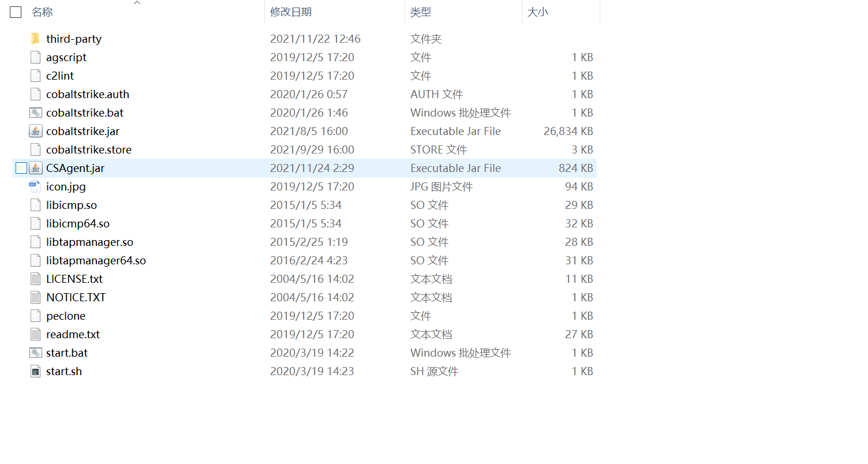This screenshot has height=464, width=868.
Task: Select the cobaltstrike.store file name
Action: [89, 149]
